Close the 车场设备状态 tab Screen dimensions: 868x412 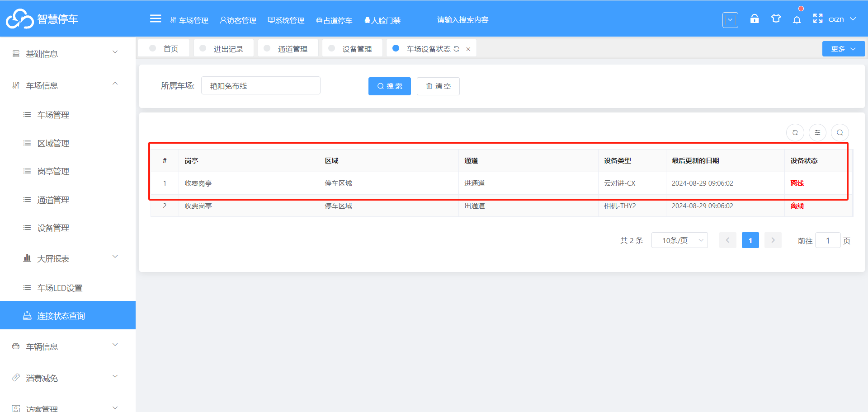point(468,49)
